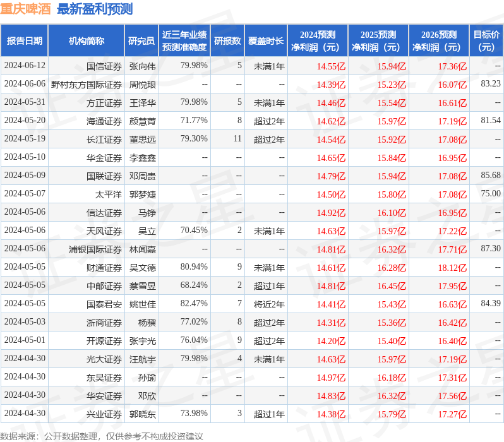Click the 2025预测净利润 column header
Screen dimensions: 504x442
click(378, 41)
